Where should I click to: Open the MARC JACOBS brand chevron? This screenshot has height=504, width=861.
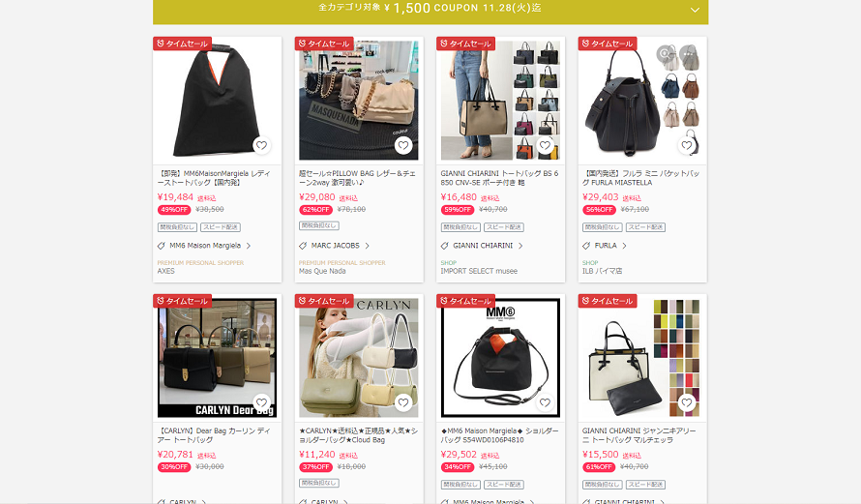coord(368,246)
